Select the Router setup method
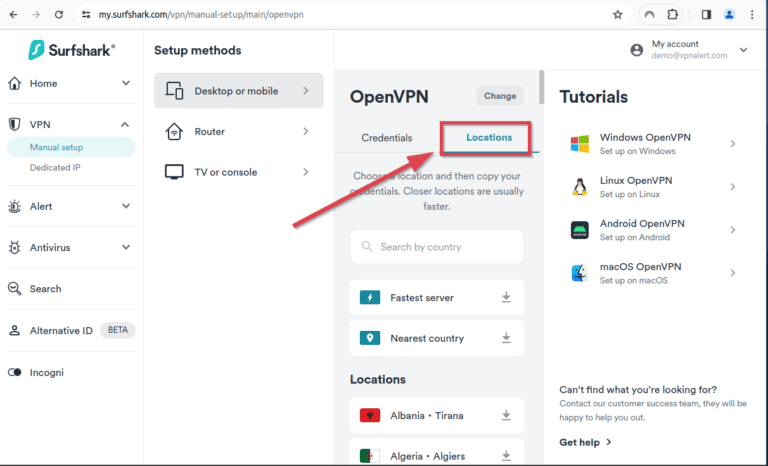Viewport: 768px width, 466px height. 239,131
